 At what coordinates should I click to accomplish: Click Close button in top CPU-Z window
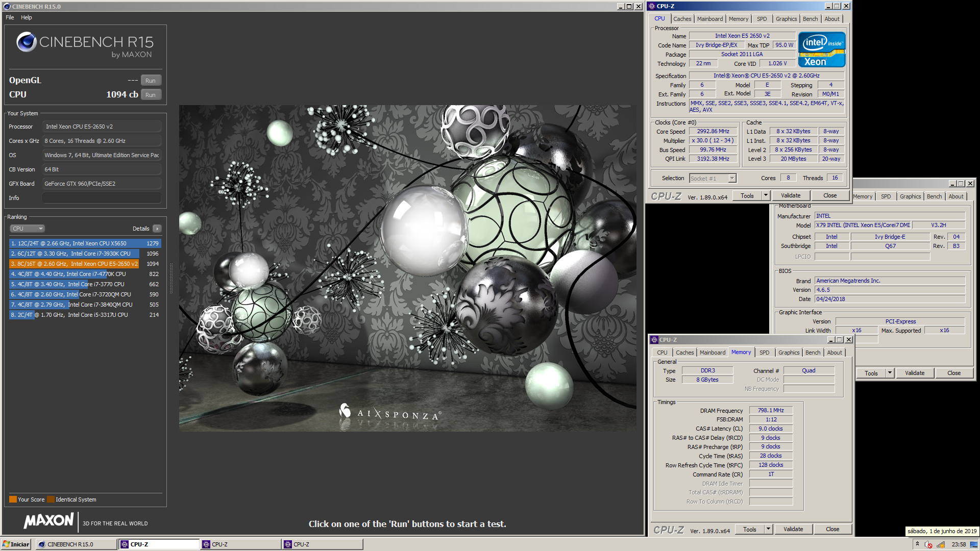[x=830, y=195]
